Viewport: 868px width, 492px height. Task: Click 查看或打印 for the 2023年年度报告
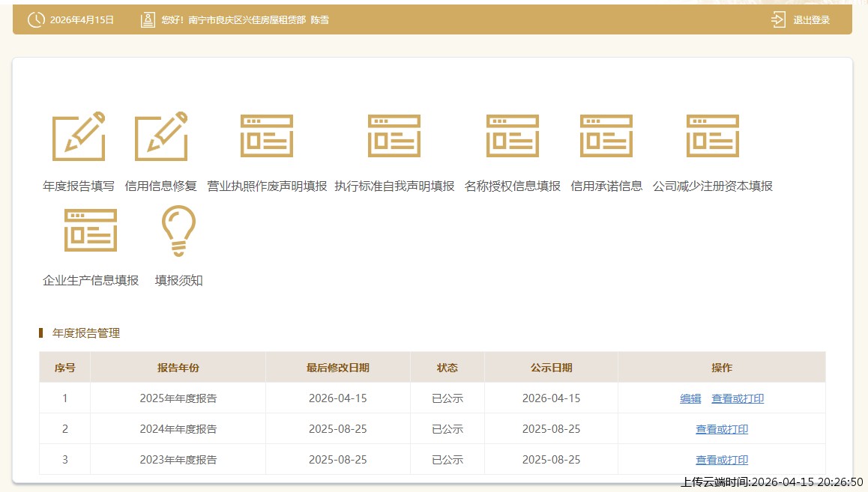721,459
